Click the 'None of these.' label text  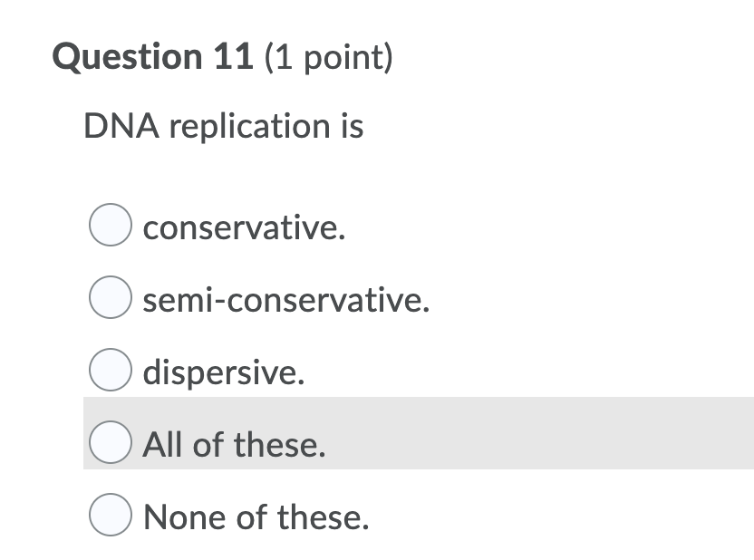point(256,517)
